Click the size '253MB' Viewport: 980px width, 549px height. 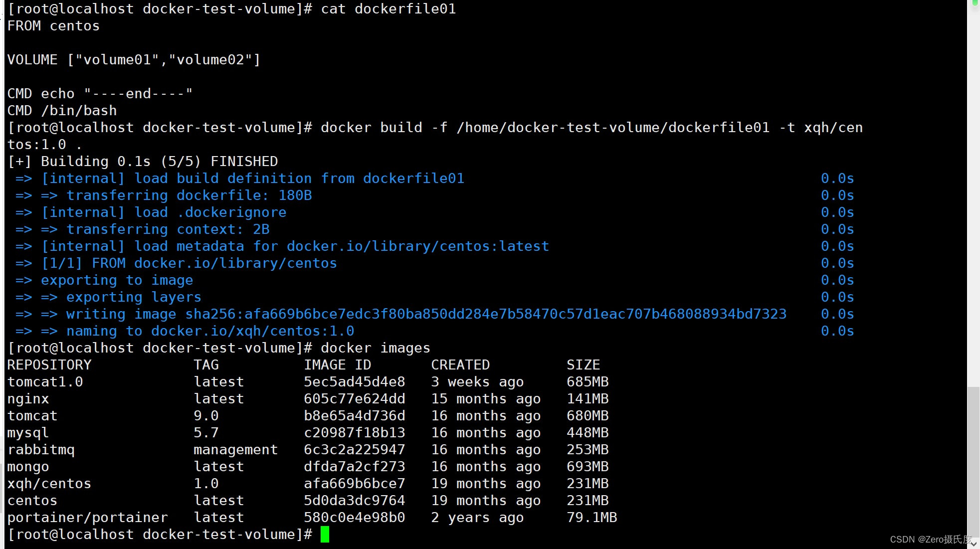588,450
